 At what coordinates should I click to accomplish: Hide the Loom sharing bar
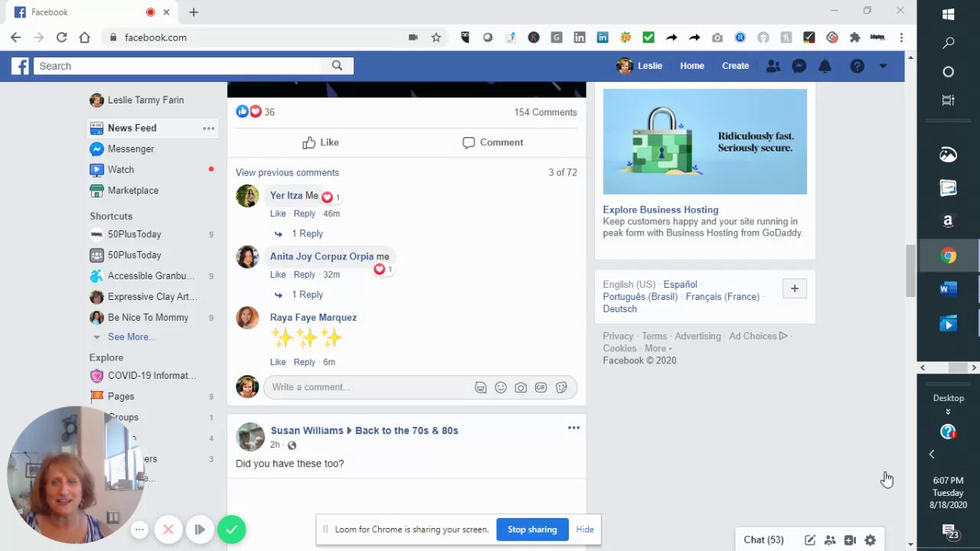(x=585, y=530)
